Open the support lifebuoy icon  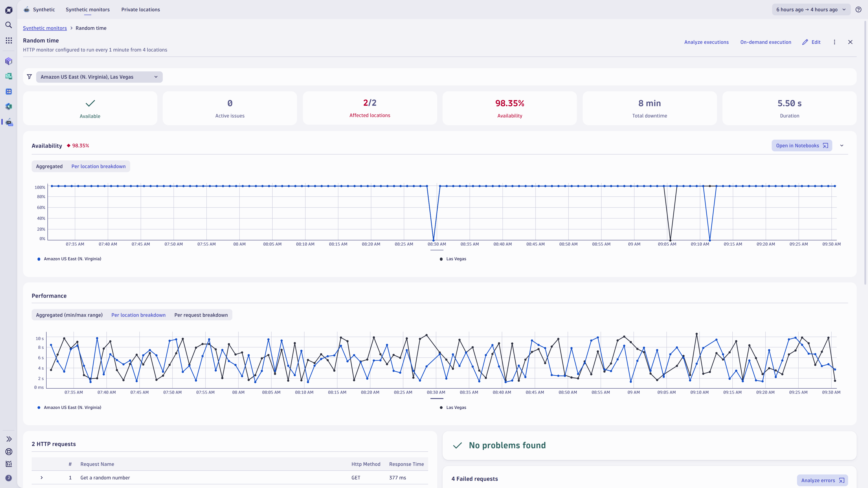(9, 452)
